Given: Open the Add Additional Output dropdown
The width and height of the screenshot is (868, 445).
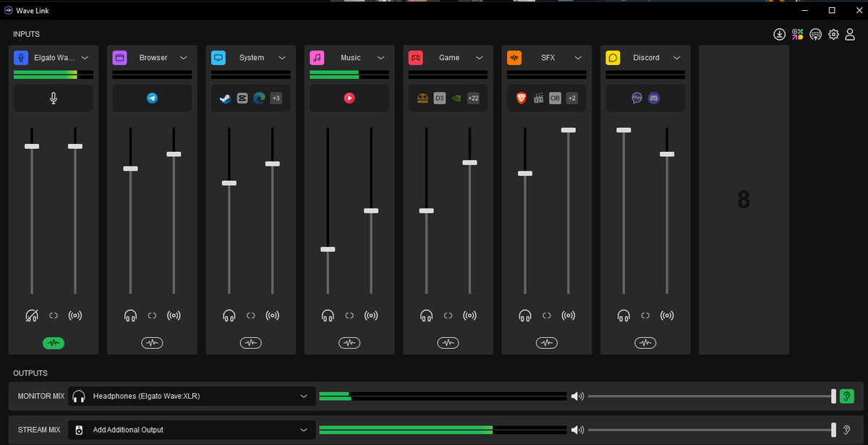Looking at the screenshot, I should click(192, 430).
